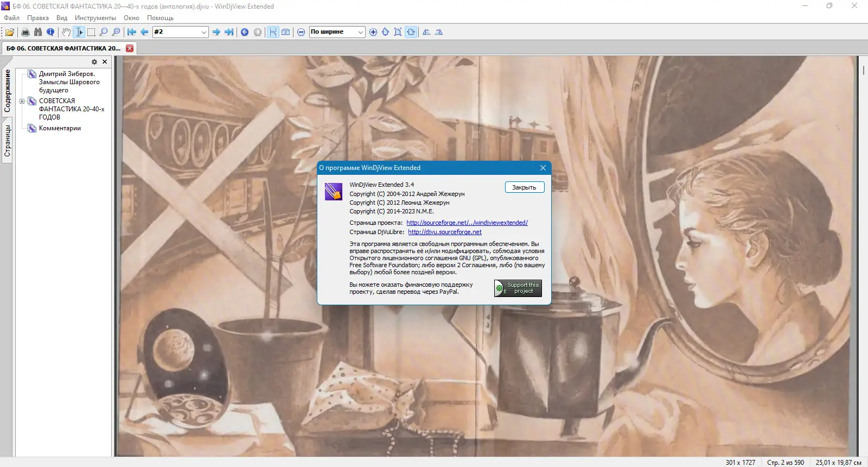This screenshot has height=467, width=868.
Task: Click the Copyright 2014-2023 N.M.E. line
Action: coord(392,211)
